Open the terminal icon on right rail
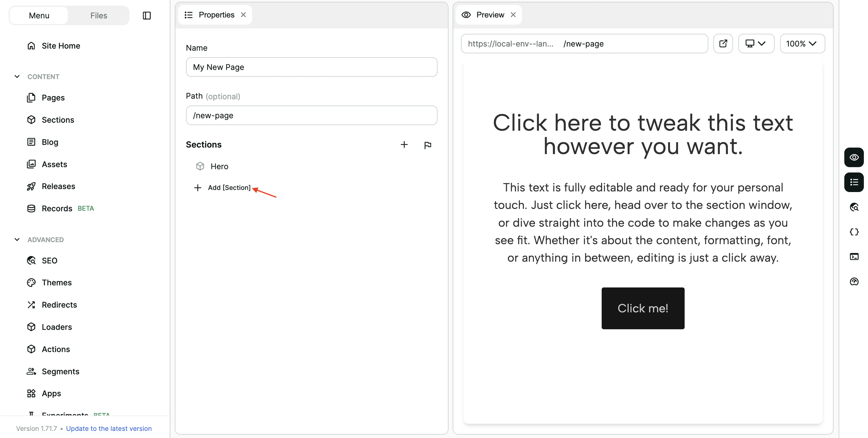868x438 pixels. [855, 257]
